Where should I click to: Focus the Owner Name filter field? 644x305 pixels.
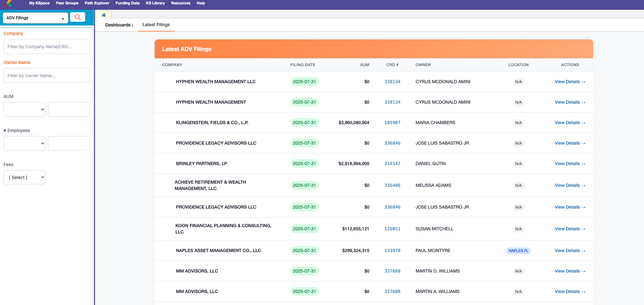(46, 76)
